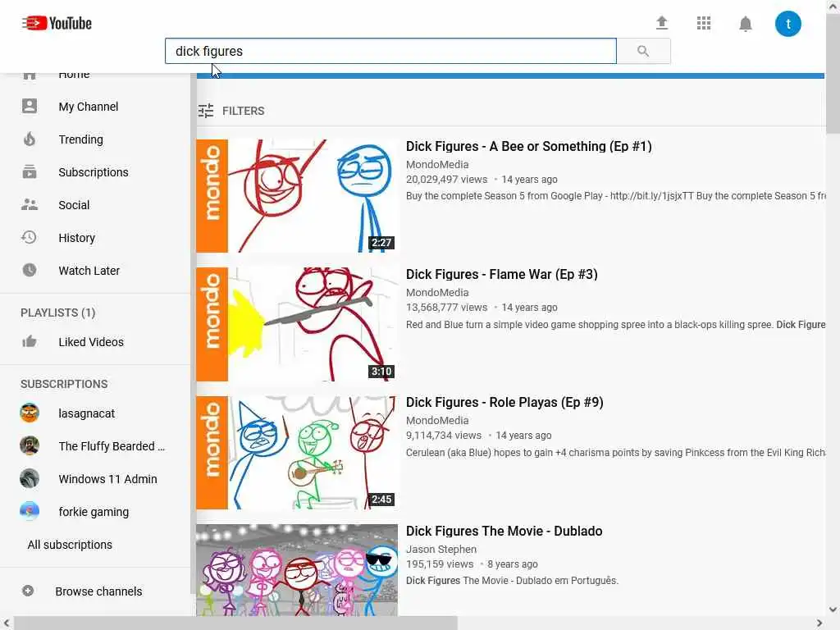Open title Dick Figures The Movie - Dublado
Image resolution: width=840 pixels, height=630 pixels.
(504, 531)
